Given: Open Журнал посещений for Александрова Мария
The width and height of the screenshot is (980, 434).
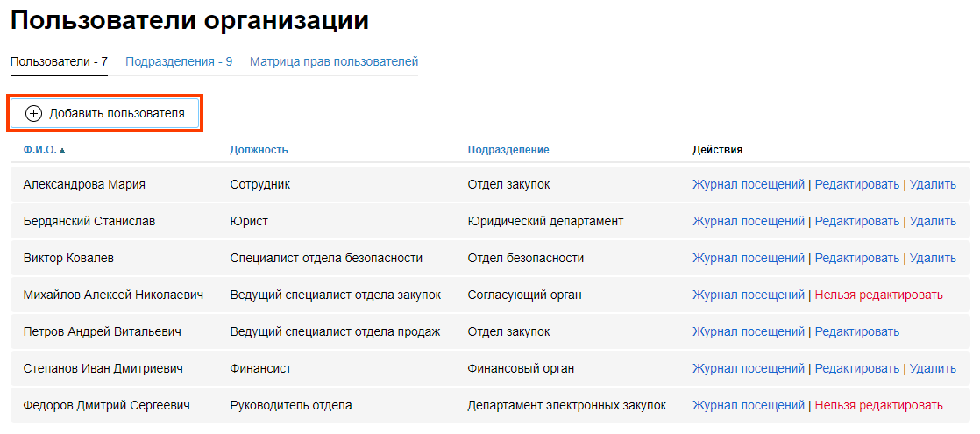Looking at the screenshot, I should tap(748, 184).
